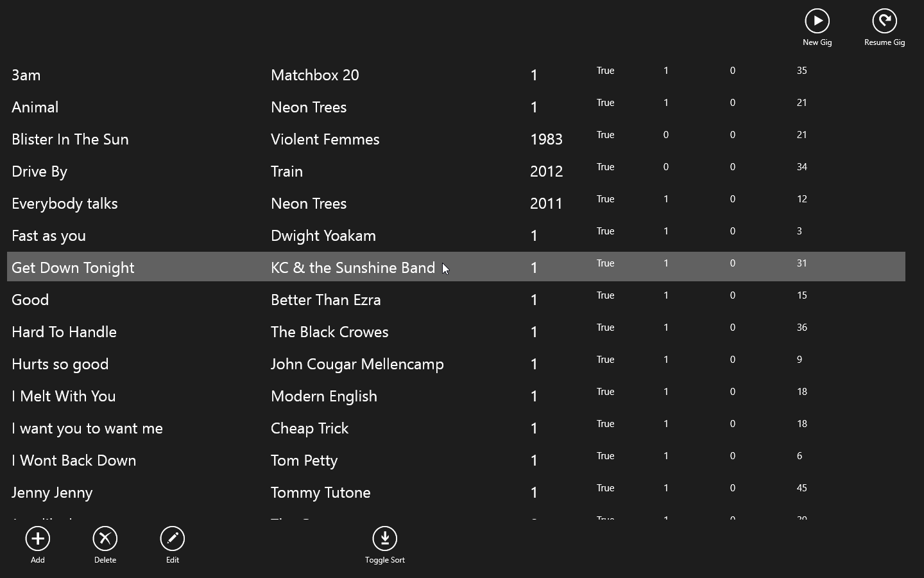Click artist 'Matchbox 20'

coord(315,75)
